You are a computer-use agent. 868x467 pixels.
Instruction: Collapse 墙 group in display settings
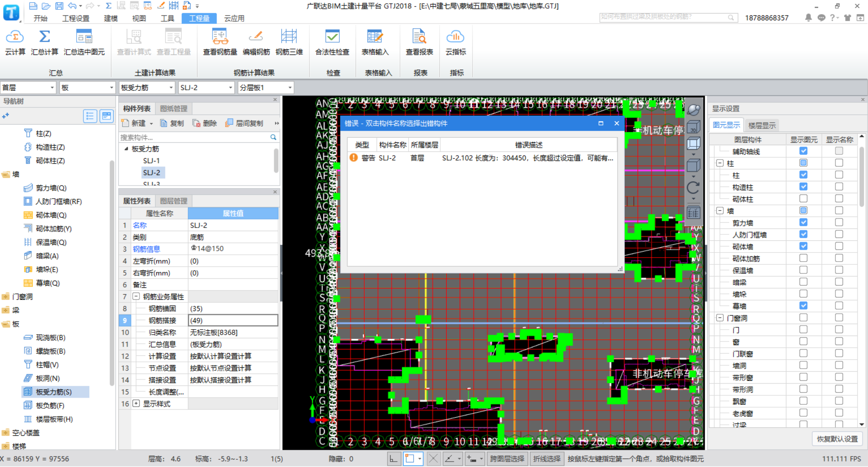point(720,210)
